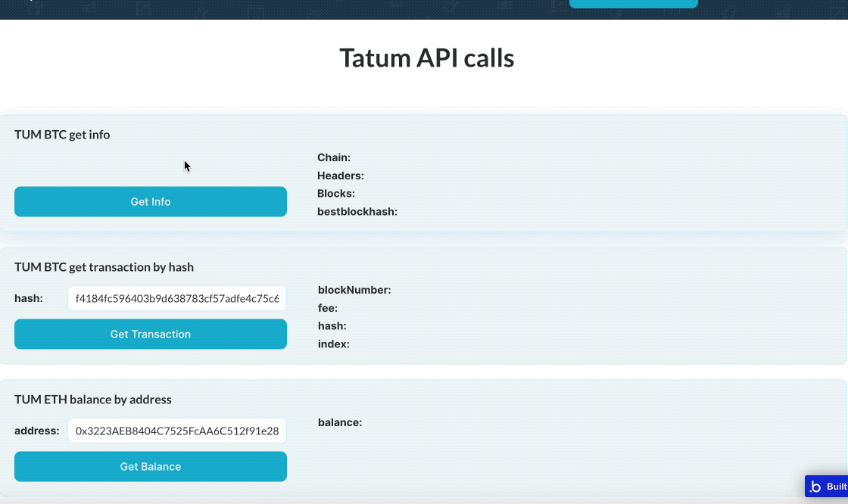The height and width of the screenshot is (504, 848).
Task: Select the hash: label beside input field
Action: tap(29, 298)
